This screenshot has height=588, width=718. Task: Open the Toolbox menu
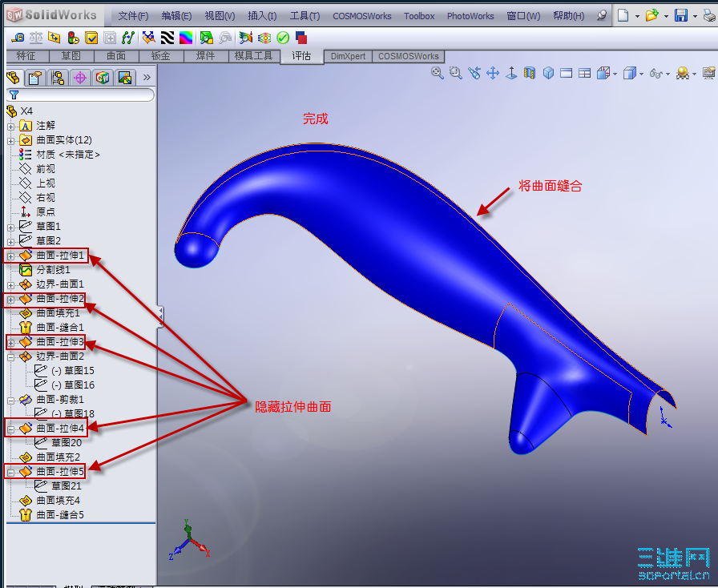coord(419,16)
